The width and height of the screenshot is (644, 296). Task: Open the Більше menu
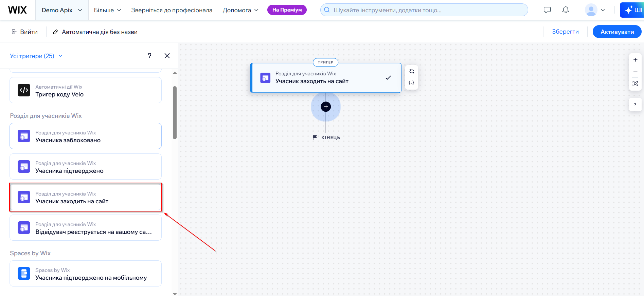[x=107, y=10]
